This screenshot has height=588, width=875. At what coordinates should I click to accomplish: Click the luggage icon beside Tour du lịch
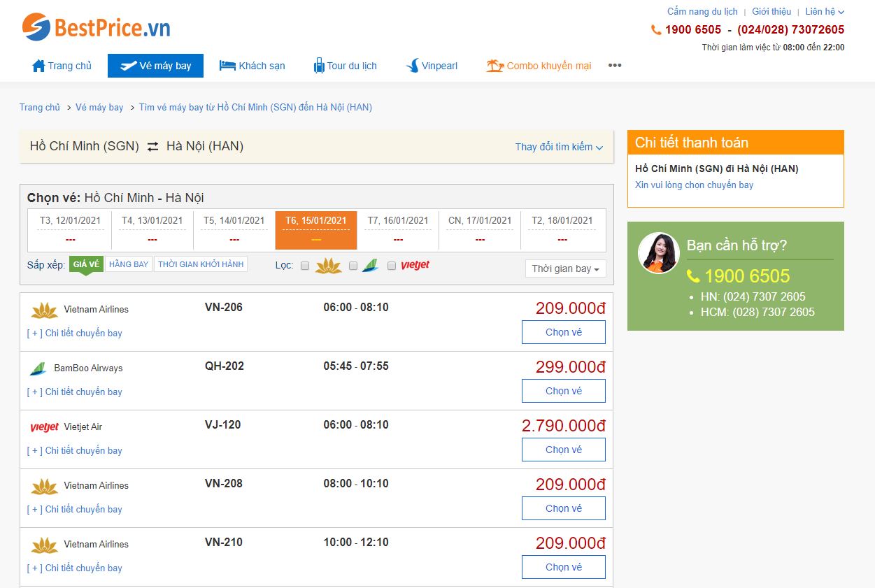click(x=319, y=66)
